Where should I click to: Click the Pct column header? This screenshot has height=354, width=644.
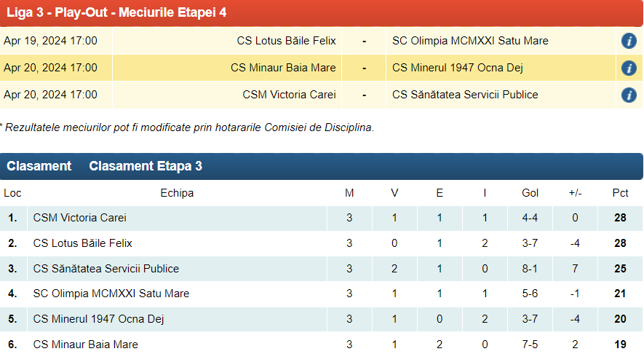click(x=620, y=193)
